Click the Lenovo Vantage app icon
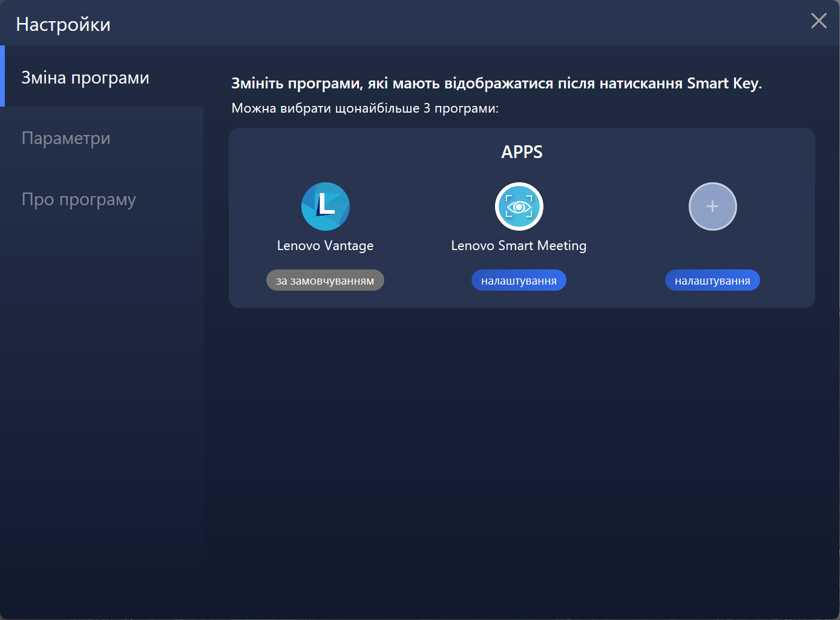Screen dimensions: 840x620 pos(326,206)
